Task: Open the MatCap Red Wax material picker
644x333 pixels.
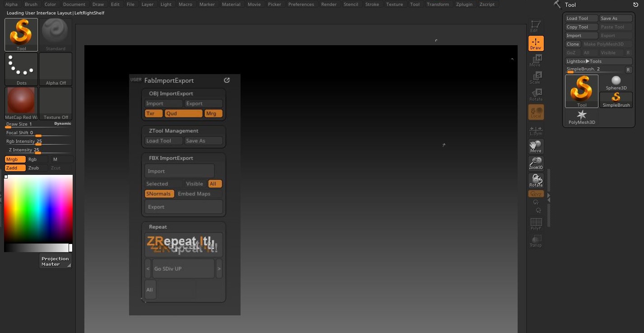Action: (21, 103)
